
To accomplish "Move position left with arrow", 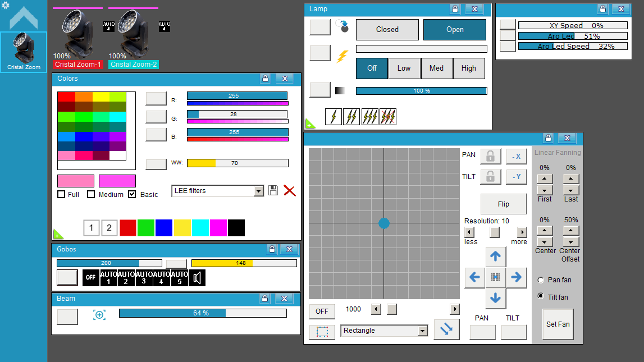I will point(475,277).
